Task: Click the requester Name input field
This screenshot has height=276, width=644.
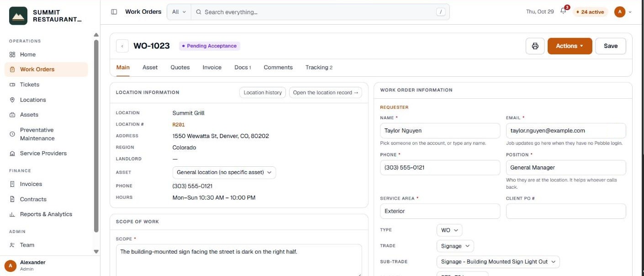Action: pyautogui.click(x=440, y=131)
